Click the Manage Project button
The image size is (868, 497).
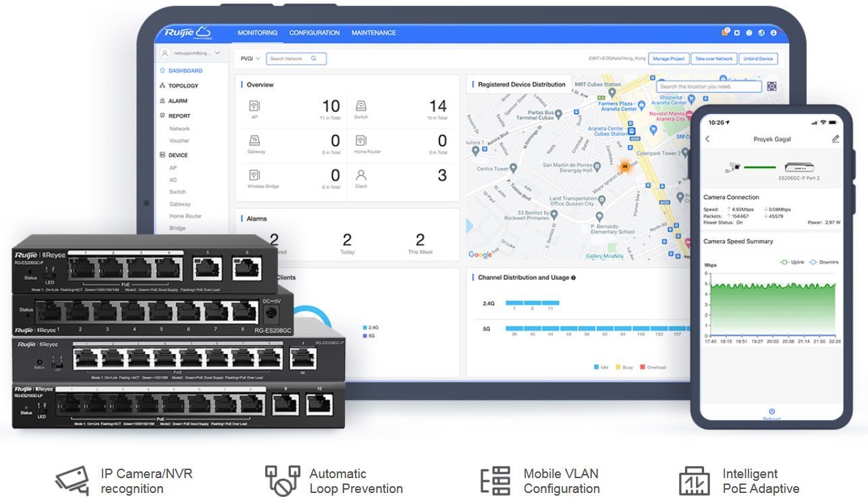pos(668,59)
